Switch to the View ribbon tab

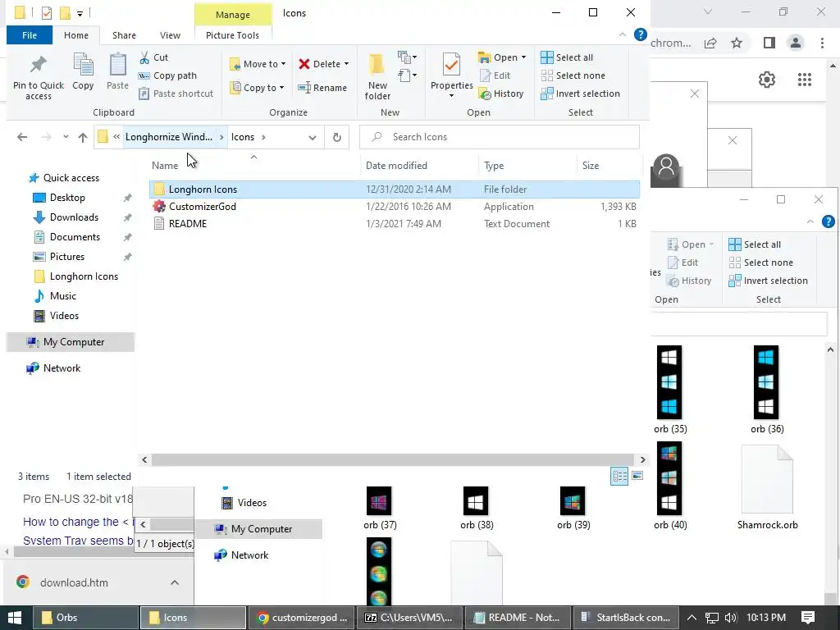(170, 35)
